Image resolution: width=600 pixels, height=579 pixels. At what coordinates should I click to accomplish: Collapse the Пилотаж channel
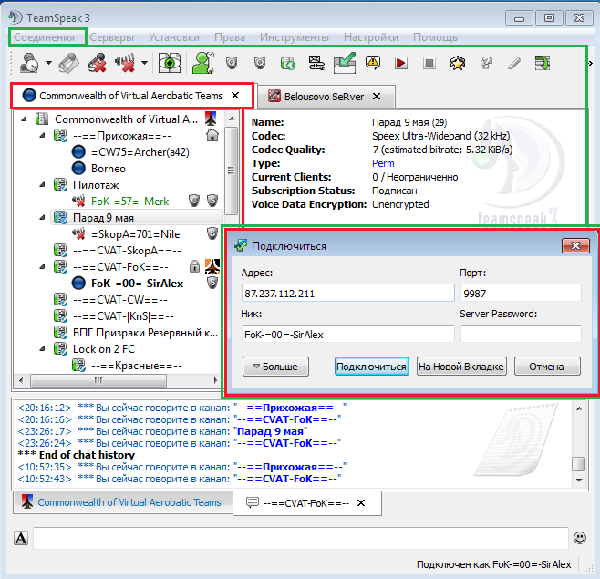coord(42,185)
